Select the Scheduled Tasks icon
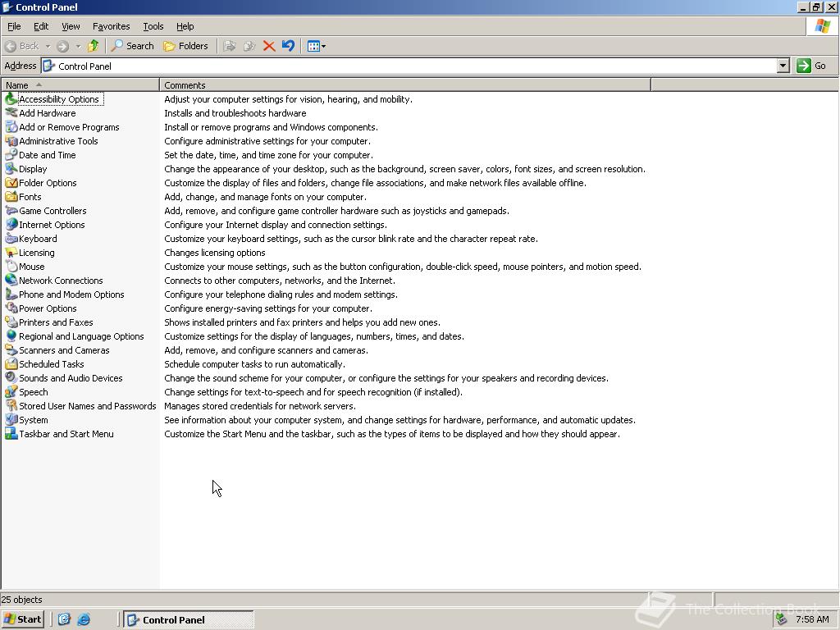 11,363
